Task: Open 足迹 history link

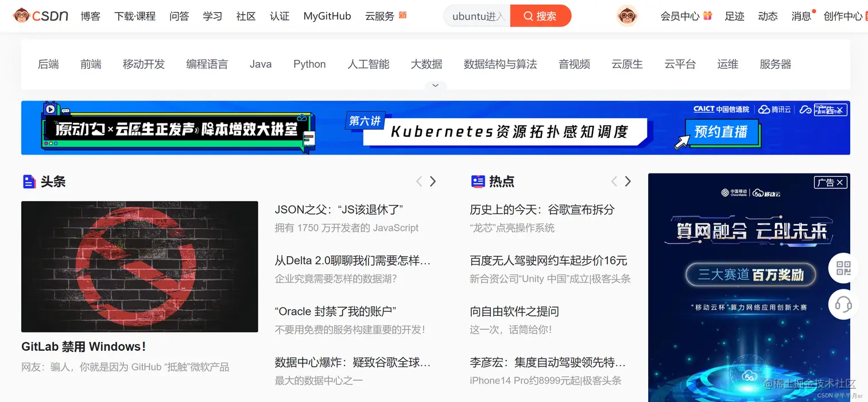Action: (734, 16)
